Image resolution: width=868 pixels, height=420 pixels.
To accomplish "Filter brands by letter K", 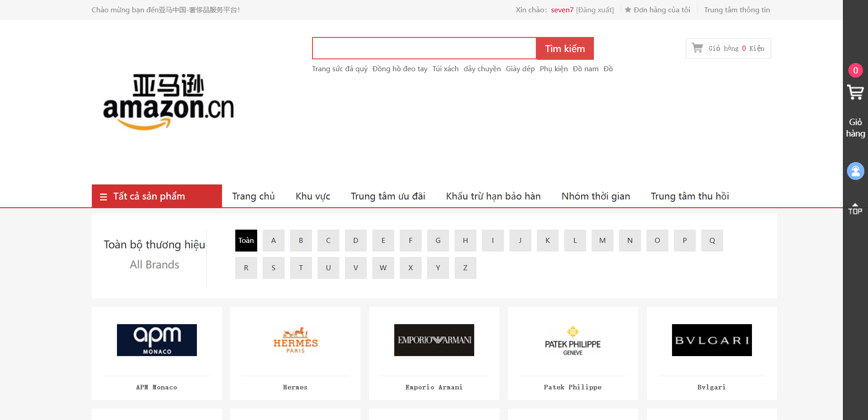I will [x=548, y=241].
